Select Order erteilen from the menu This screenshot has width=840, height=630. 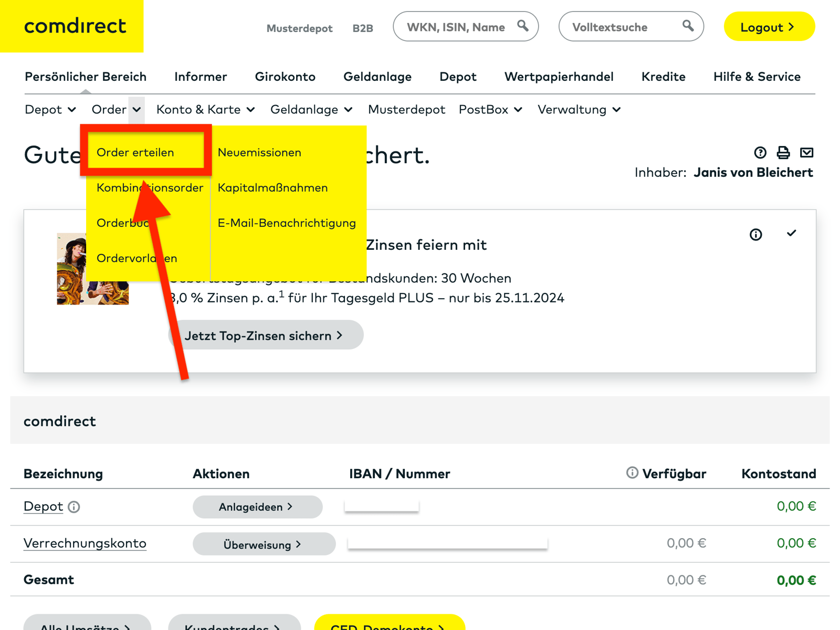(135, 152)
